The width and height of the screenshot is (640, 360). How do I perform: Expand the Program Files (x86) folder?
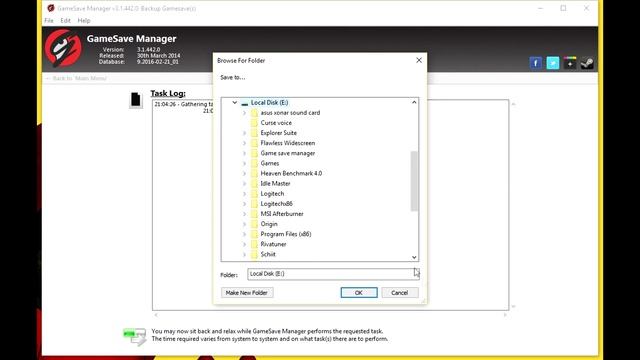click(244, 234)
